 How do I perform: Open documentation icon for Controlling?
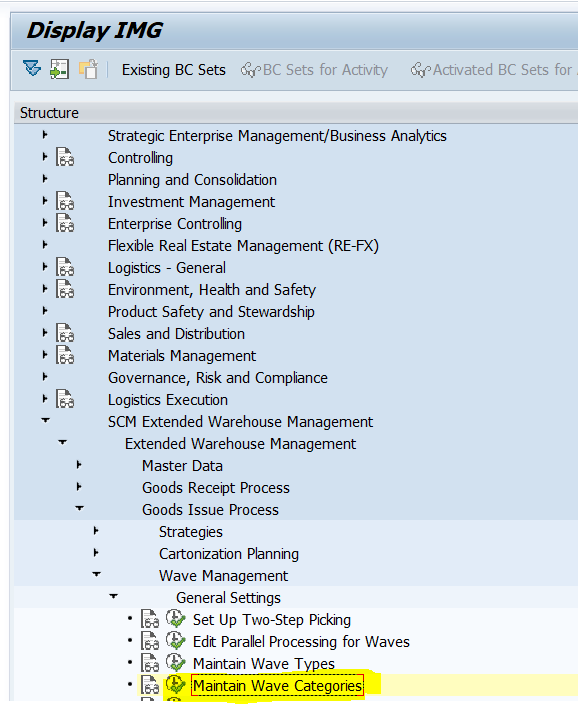point(65,157)
